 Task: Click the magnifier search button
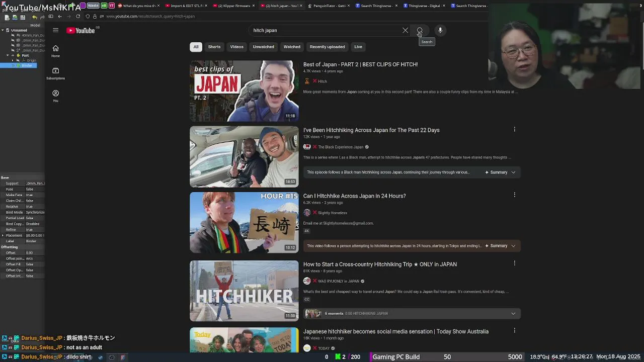(x=420, y=30)
